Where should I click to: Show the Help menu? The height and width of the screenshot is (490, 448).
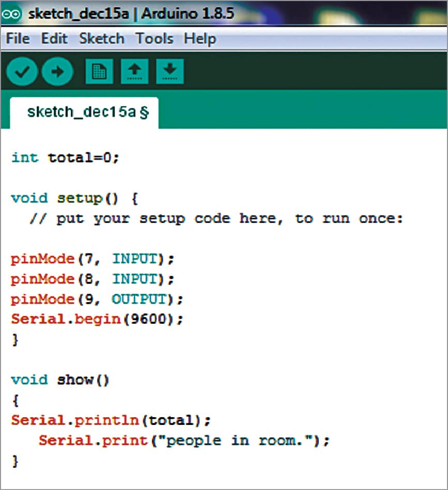(199, 39)
